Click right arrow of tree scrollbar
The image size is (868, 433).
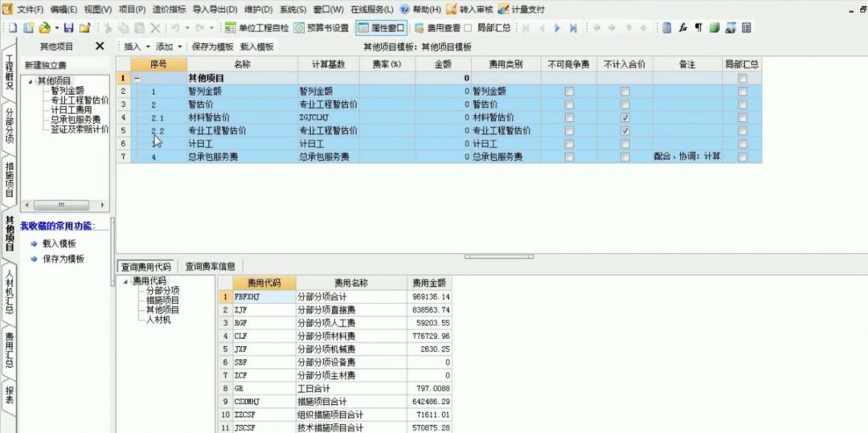click(x=102, y=205)
